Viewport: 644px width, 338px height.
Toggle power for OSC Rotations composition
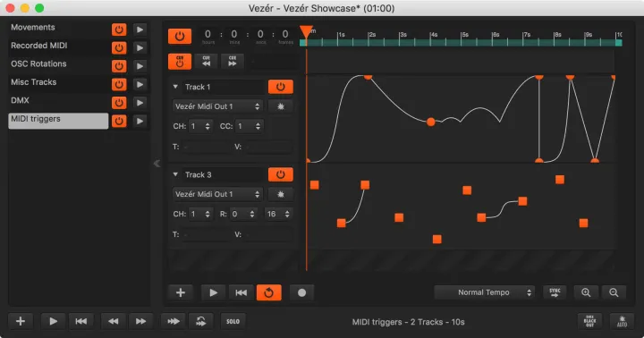(x=119, y=66)
